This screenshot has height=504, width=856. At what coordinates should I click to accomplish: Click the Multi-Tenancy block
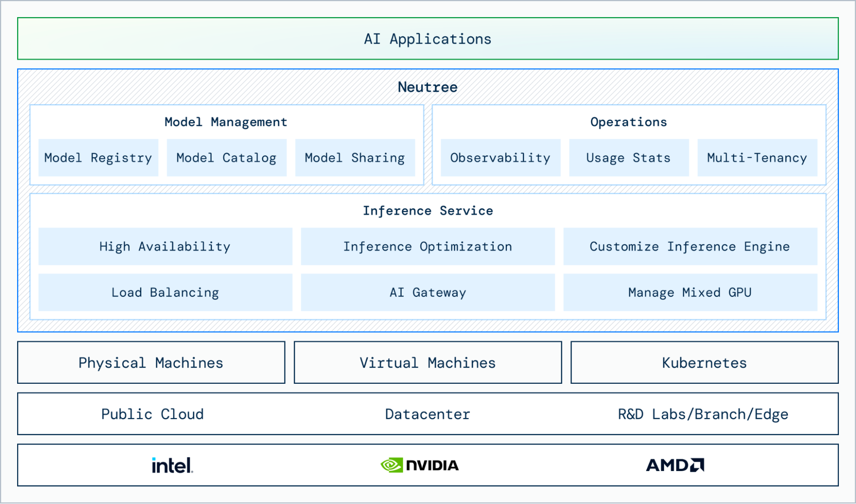tap(757, 158)
